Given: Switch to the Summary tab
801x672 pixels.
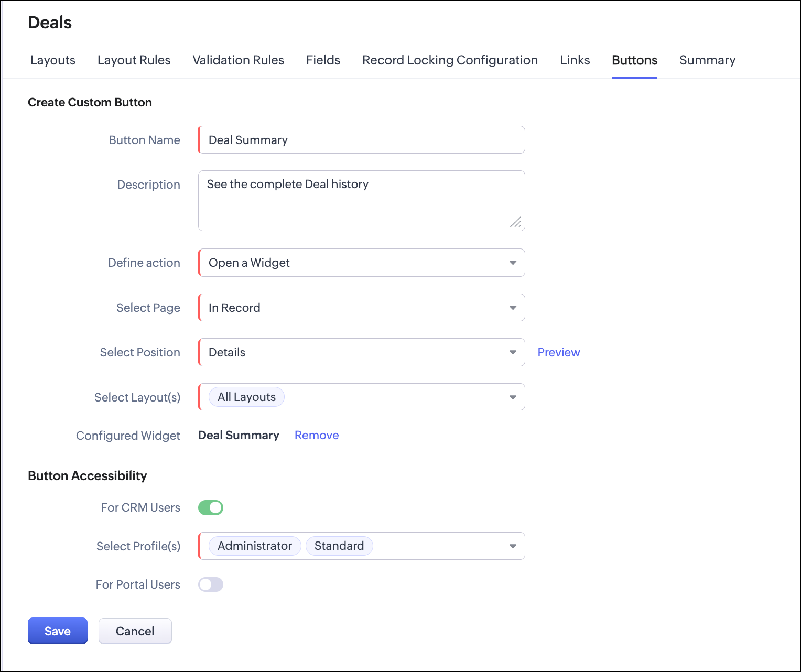Looking at the screenshot, I should 707,60.
